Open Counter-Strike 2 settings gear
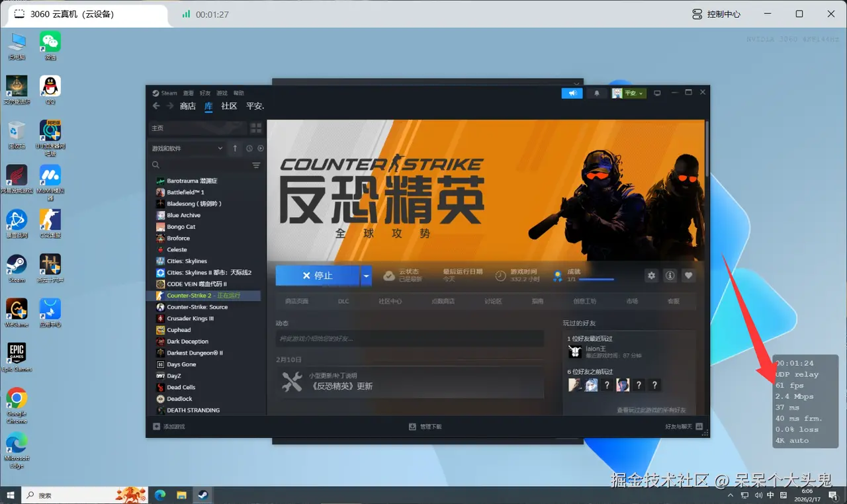This screenshot has width=847, height=504. coord(652,276)
